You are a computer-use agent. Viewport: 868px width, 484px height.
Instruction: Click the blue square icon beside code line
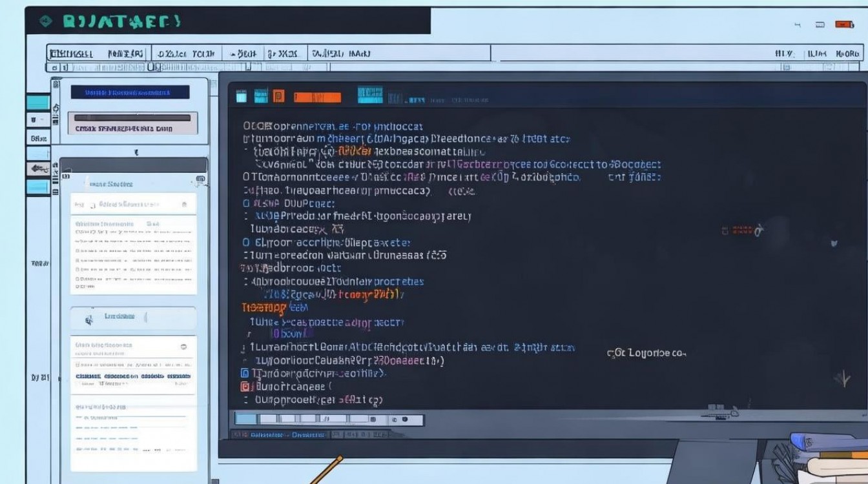tap(245, 373)
